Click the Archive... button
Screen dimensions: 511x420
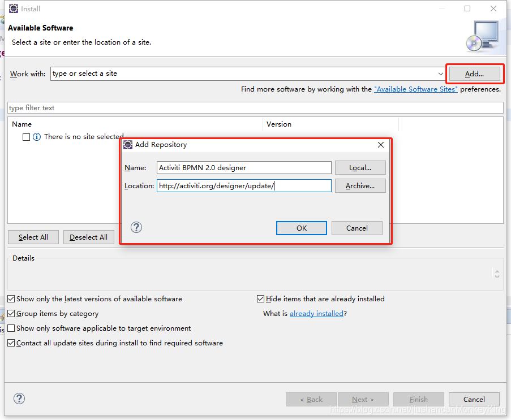(360, 186)
